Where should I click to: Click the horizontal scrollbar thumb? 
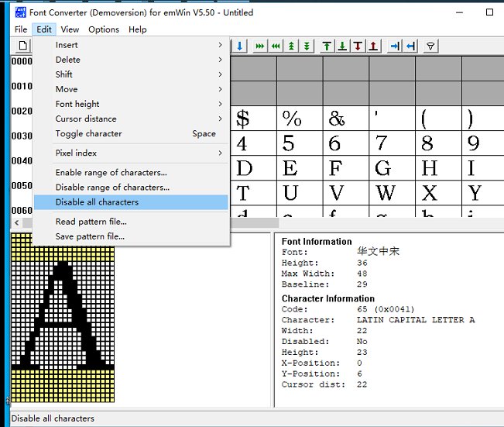pos(255,222)
